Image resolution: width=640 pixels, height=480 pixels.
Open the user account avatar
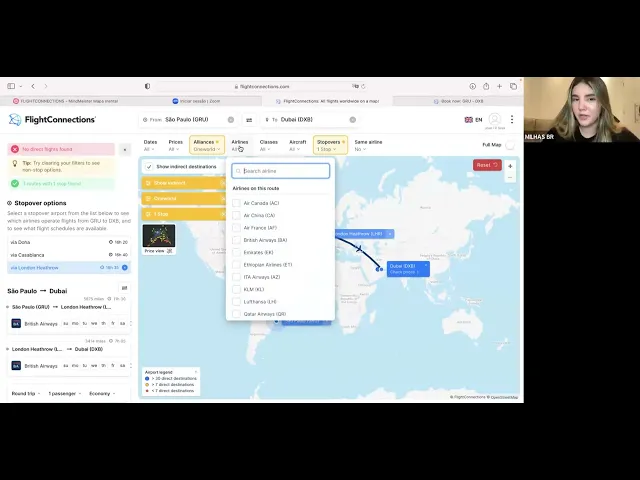click(495, 119)
